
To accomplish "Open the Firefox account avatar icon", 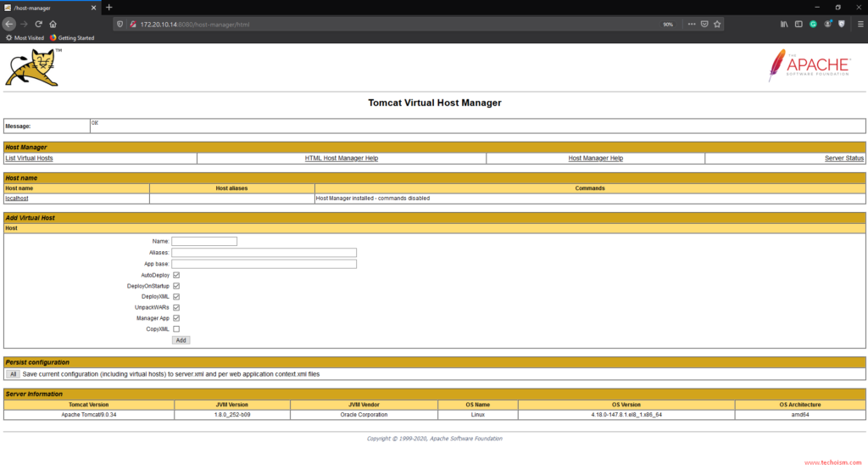I will pos(827,25).
